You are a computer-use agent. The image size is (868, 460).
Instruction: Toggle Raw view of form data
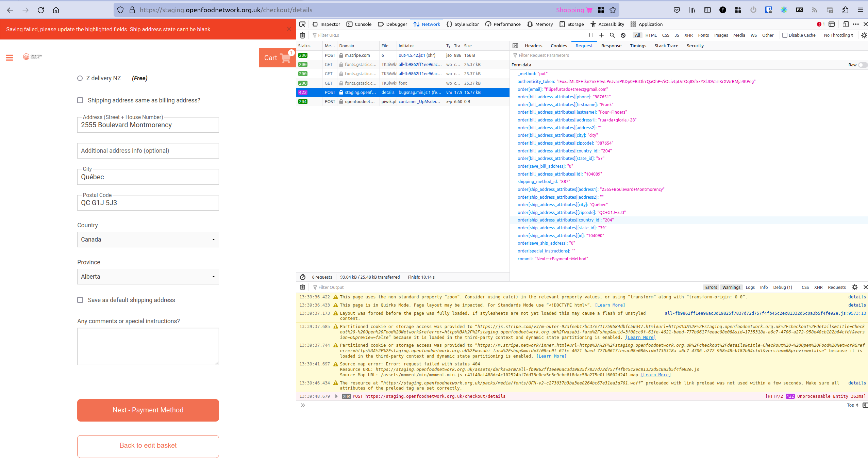(862, 65)
